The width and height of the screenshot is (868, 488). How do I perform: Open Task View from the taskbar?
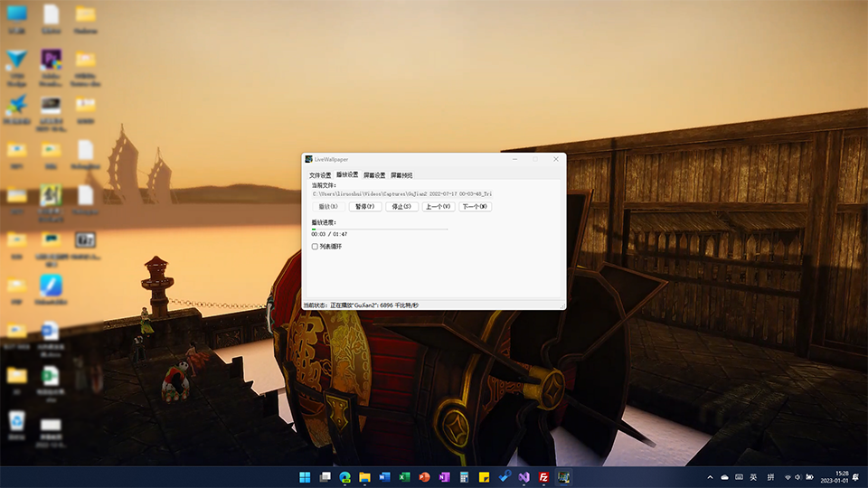pyautogui.click(x=325, y=477)
